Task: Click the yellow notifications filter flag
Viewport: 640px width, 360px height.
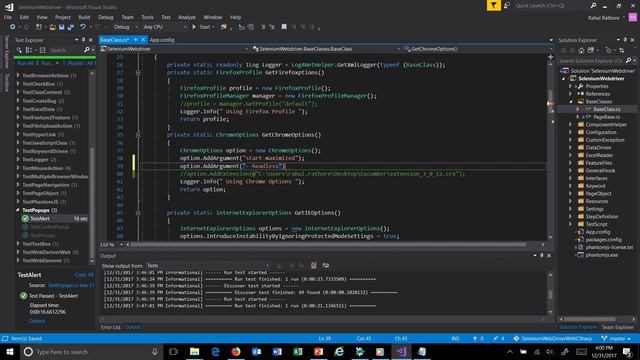Action: [493, 5]
